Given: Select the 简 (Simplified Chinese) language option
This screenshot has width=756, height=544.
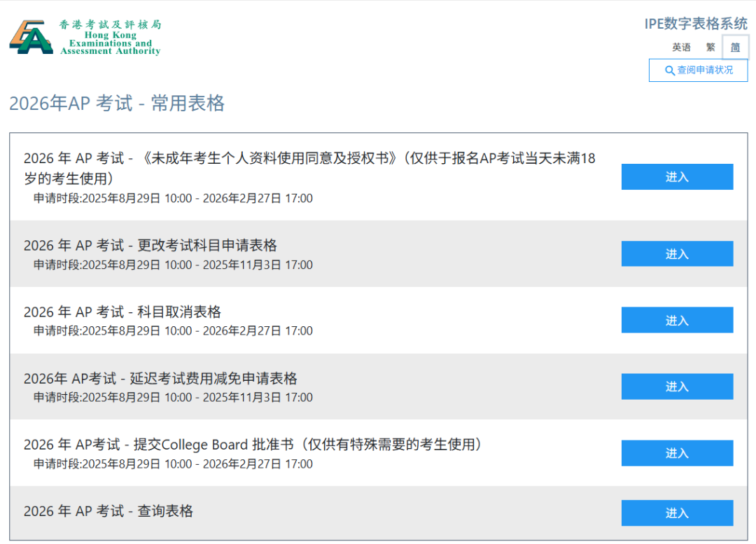Looking at the screenshot, I should click(735, 47).
